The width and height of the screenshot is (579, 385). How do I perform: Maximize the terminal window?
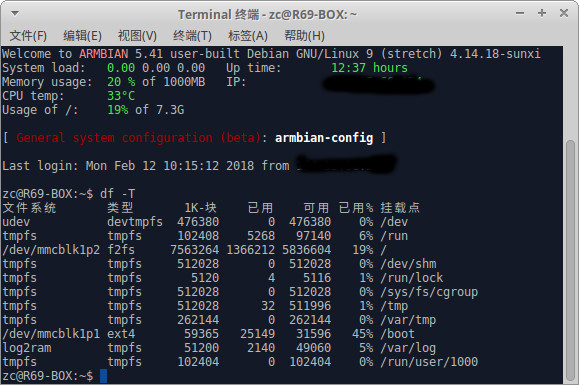pos(542,13)
